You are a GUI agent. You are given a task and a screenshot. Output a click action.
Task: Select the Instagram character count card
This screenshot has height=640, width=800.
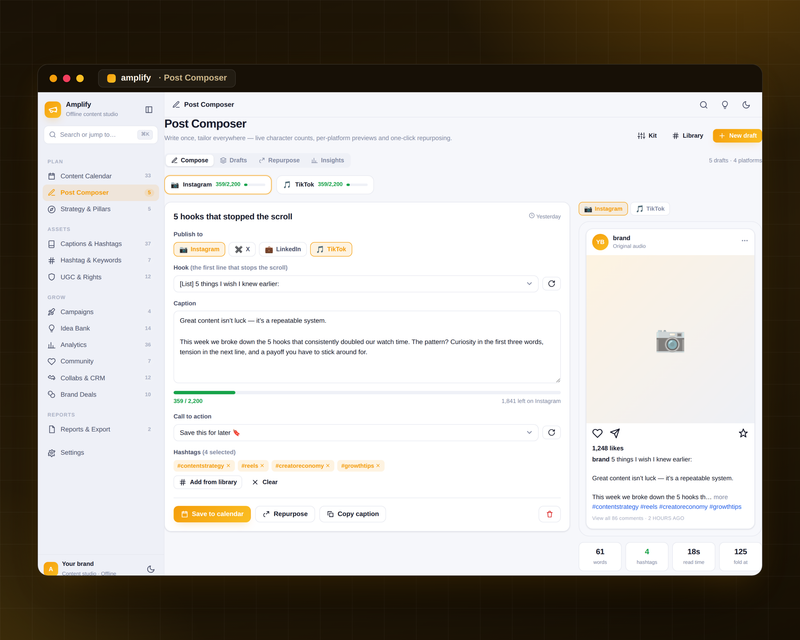218,185
